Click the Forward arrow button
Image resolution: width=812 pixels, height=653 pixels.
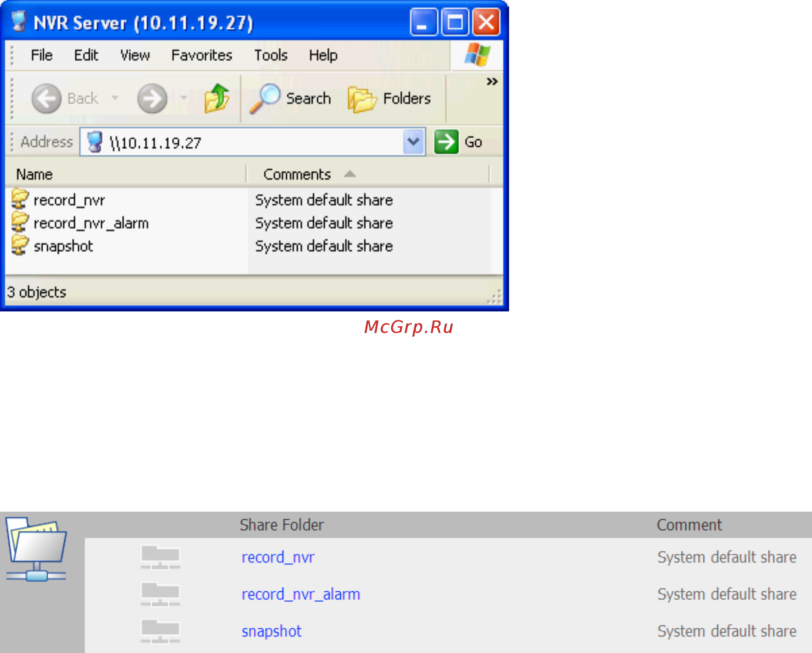pos(152,99)
